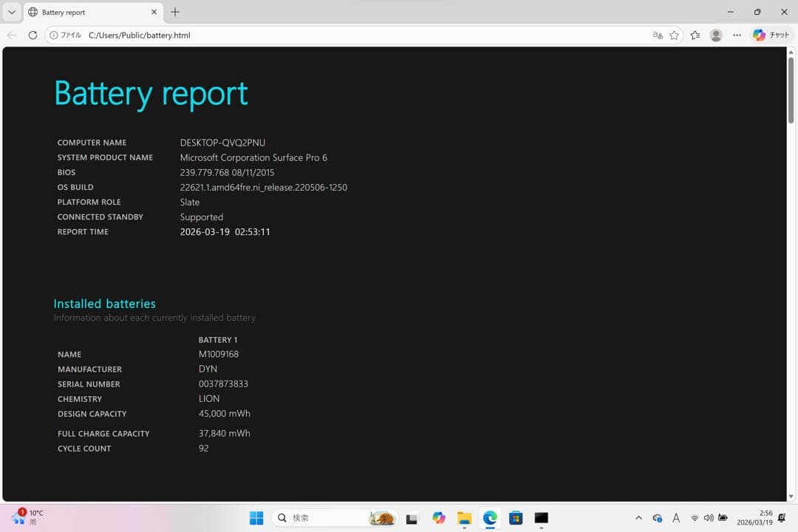Click the volume icon in the system tray

pos(709,518)
